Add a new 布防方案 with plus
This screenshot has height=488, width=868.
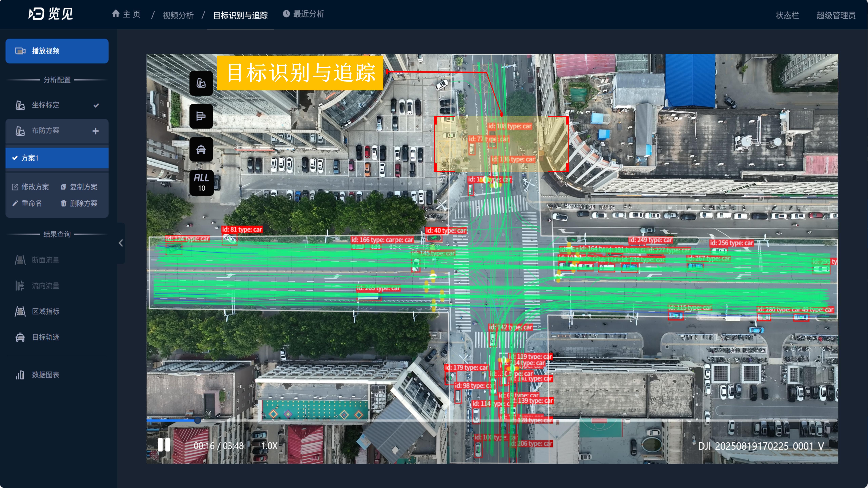[95, 131]
